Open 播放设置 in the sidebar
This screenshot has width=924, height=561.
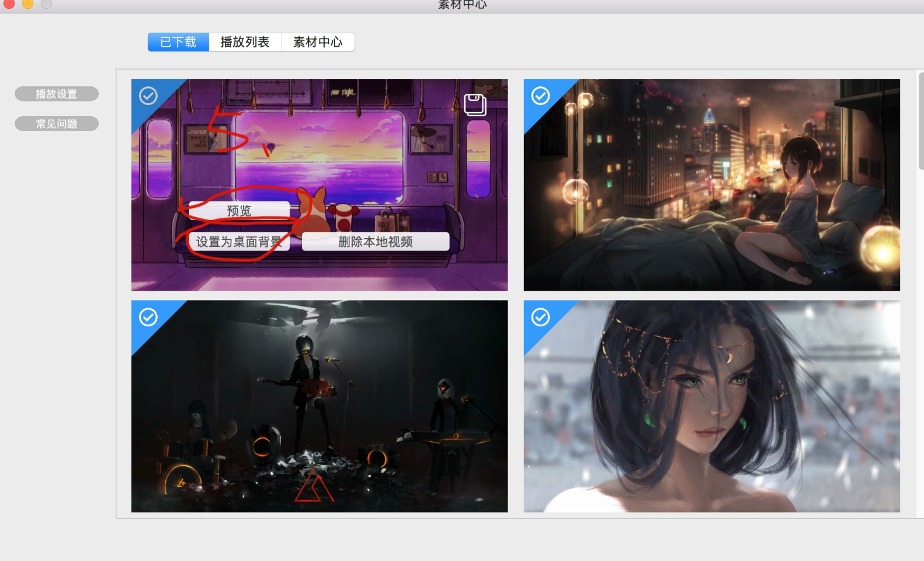click(x=57, y=94)
